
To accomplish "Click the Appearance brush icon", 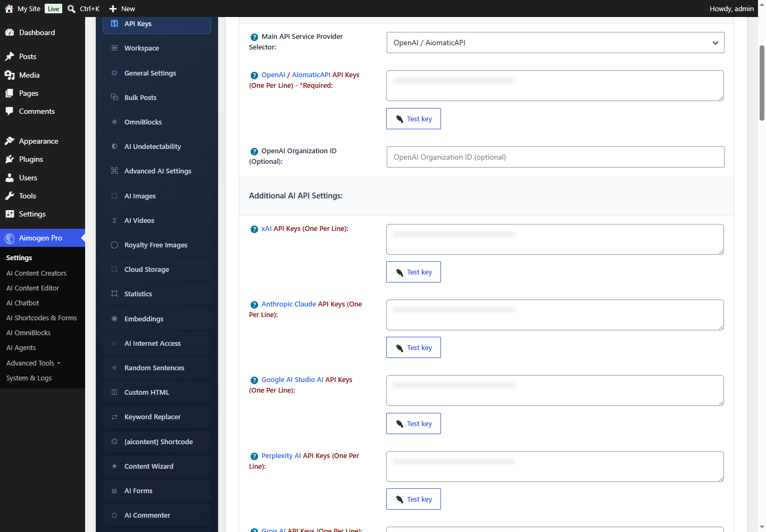I will [10, 141].
